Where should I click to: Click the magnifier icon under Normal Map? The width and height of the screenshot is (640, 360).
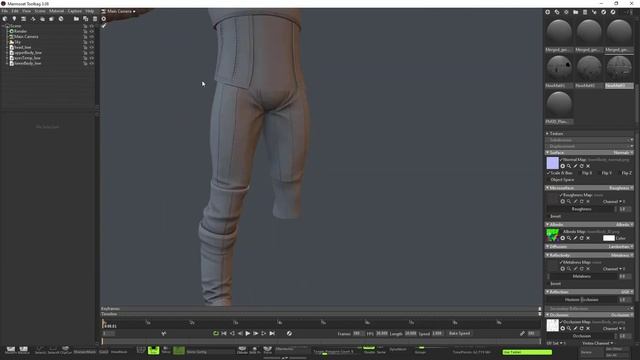coord(569,166)
